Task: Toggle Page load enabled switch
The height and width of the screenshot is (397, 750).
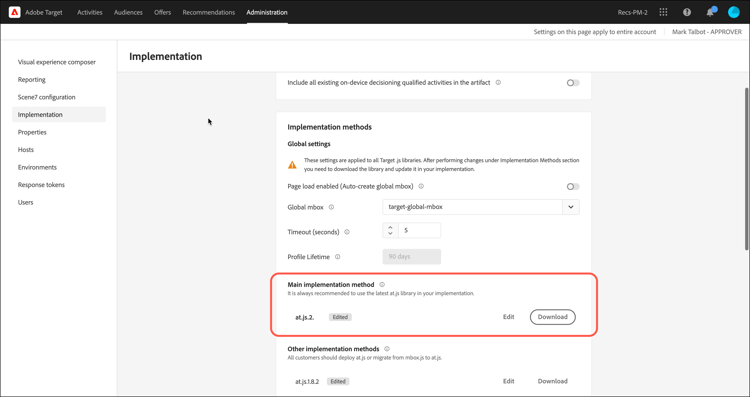Action: tap(573, 187)
